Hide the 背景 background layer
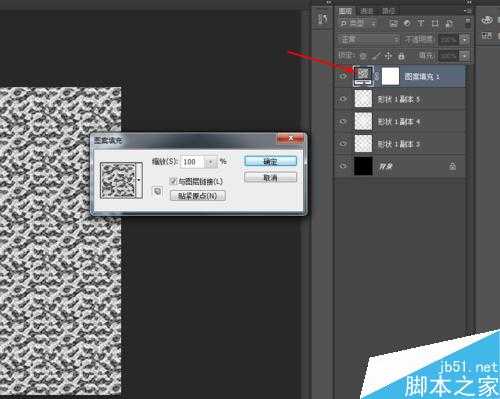 click(343, 166)
